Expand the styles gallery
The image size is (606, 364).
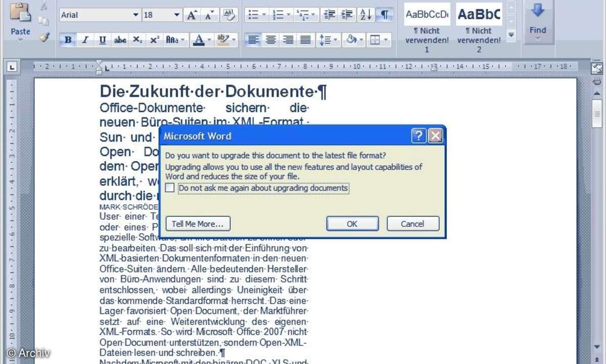pyautogui.click(x=511, y=35)
